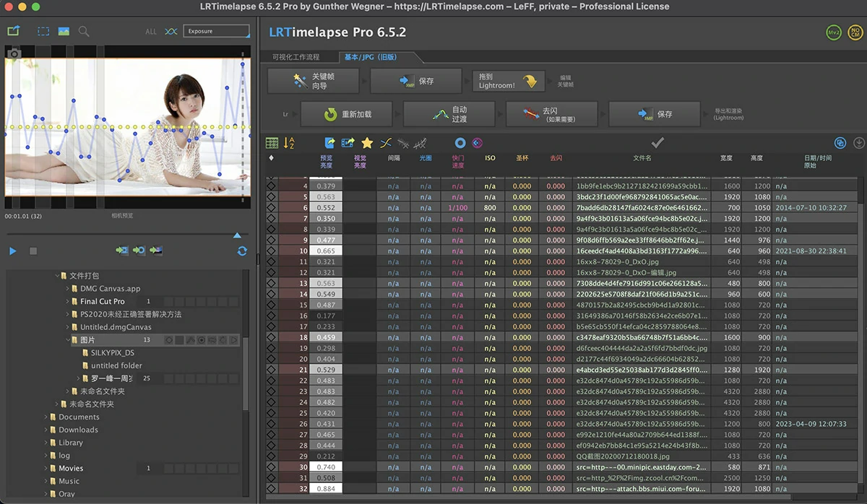Toggle the crossed curves icon near Exposure
Screen dimensions: 867x504
click(171, 31)
